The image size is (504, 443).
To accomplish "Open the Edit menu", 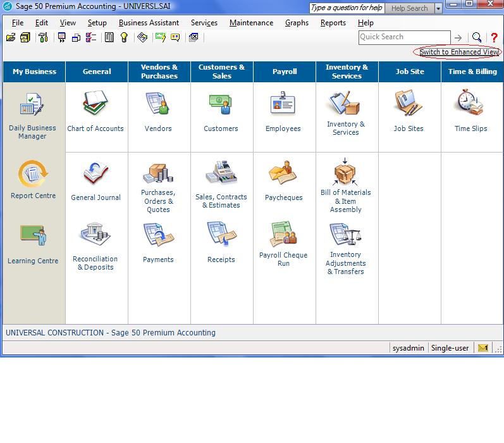I will (x=42, y=23).
